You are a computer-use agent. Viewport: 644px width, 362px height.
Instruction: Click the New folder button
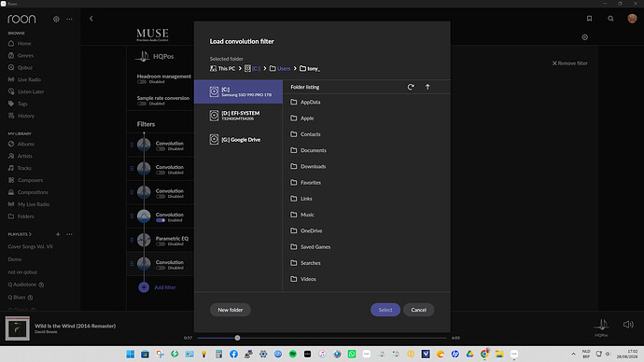click(x=230, y=310)
